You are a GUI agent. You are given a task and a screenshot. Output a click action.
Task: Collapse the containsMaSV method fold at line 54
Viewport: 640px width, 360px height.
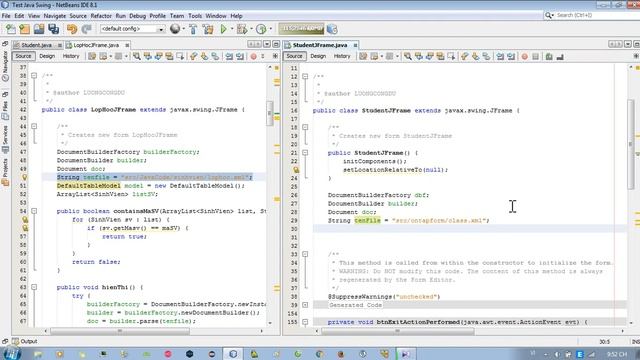34,211
